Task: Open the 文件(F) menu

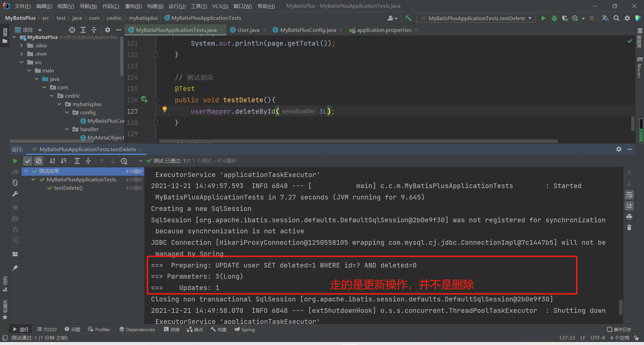Action: tap(22, 6)
